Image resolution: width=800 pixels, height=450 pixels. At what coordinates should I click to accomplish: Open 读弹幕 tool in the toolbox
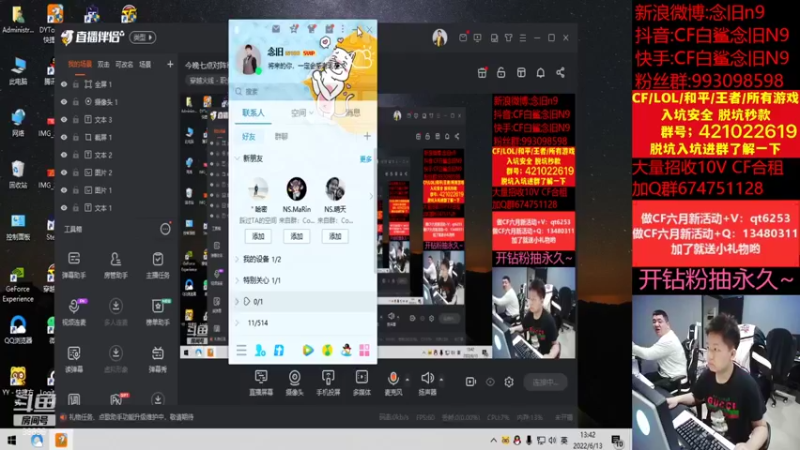pos(74,358)
